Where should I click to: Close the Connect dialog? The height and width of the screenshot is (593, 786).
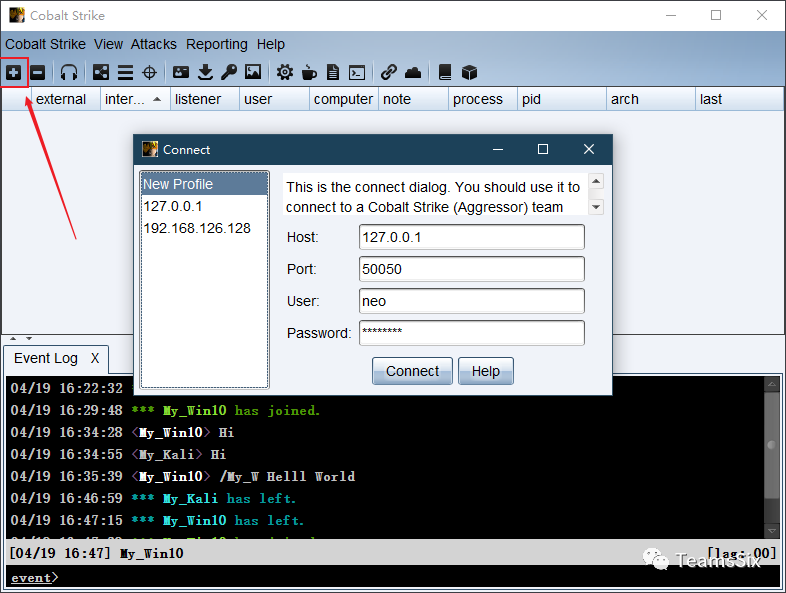(589, 149)
